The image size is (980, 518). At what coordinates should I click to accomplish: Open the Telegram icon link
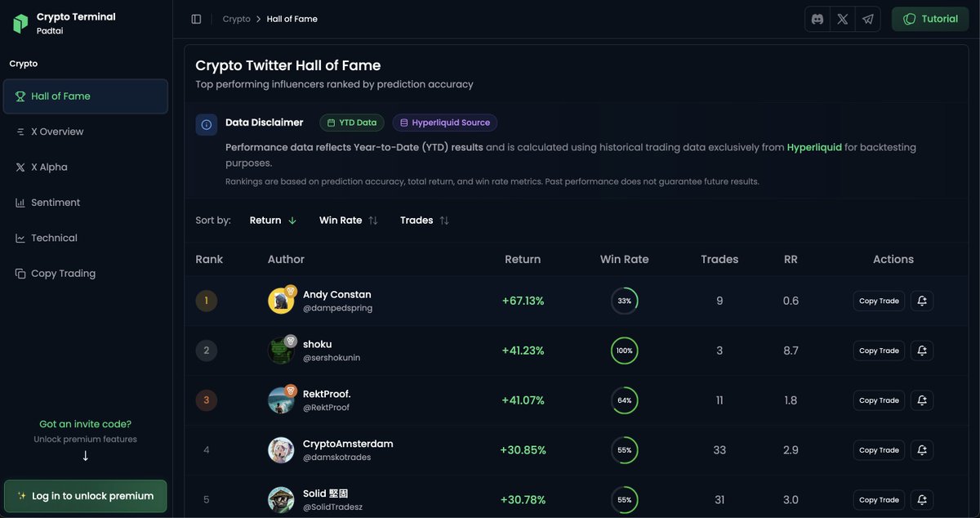tap(868, 19)
